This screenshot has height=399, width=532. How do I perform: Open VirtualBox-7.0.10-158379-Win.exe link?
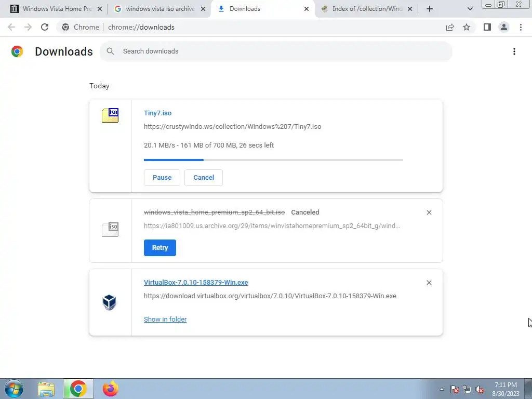[x=196, y=282]
